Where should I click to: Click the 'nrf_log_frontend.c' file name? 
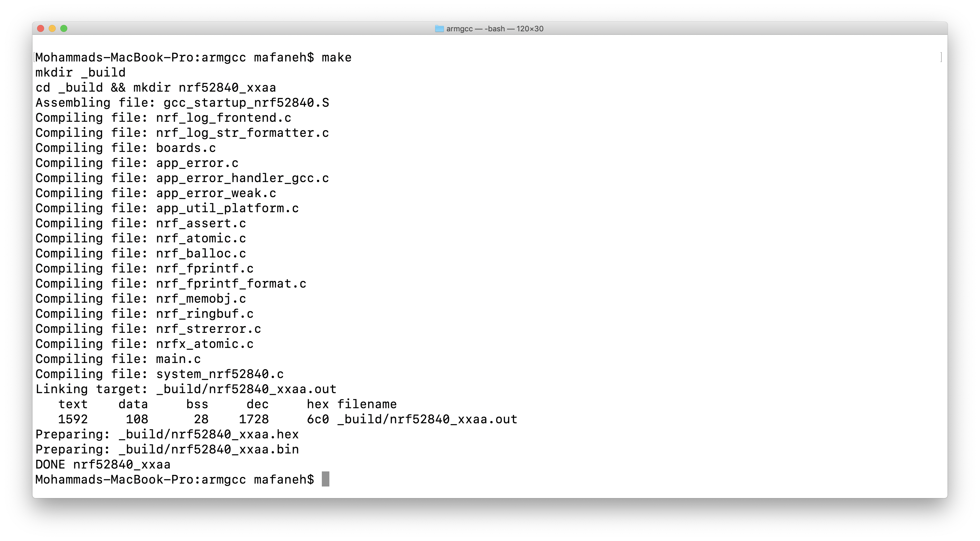click(x=223, y=118)
